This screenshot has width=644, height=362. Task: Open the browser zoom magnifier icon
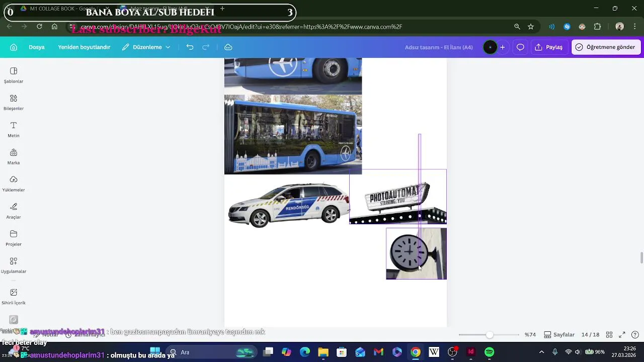tap(517, 27)
